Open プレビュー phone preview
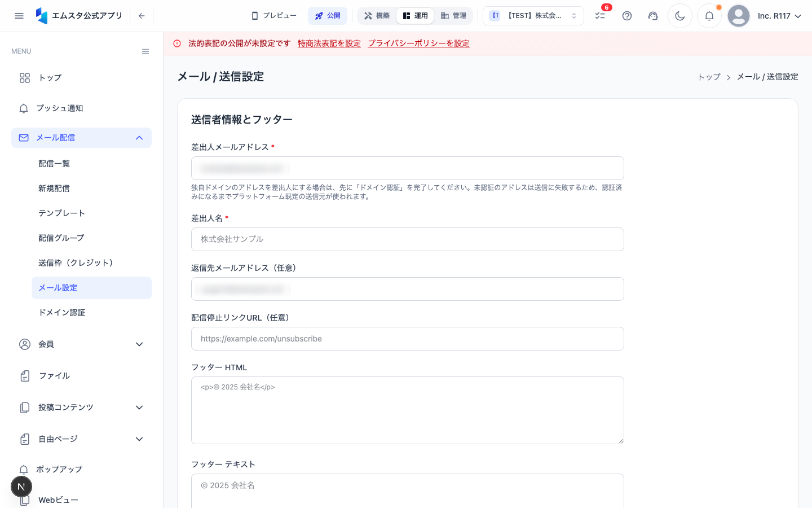812x508 pixels. [x=274, y=16]
